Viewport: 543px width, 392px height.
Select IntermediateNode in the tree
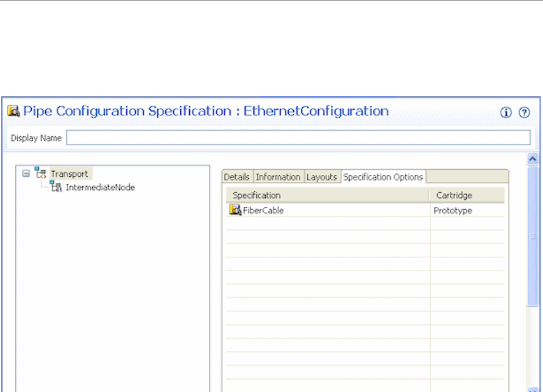tap(100, 187)
